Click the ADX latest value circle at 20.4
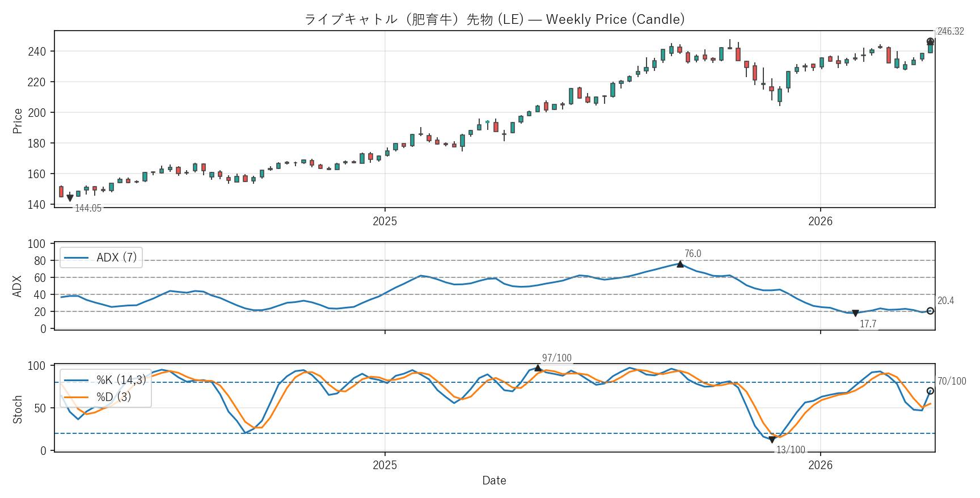Screen dimensions: 980x498 [930, 311]
